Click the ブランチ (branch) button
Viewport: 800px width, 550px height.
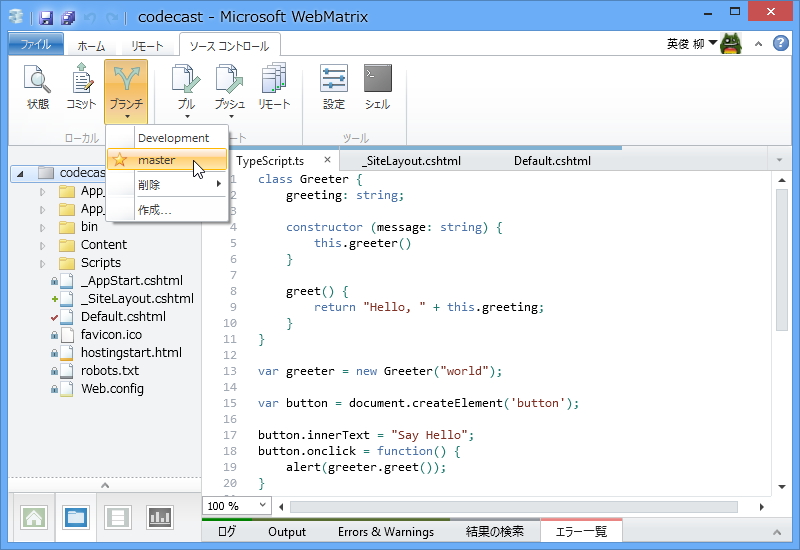[x=126, y=91]
